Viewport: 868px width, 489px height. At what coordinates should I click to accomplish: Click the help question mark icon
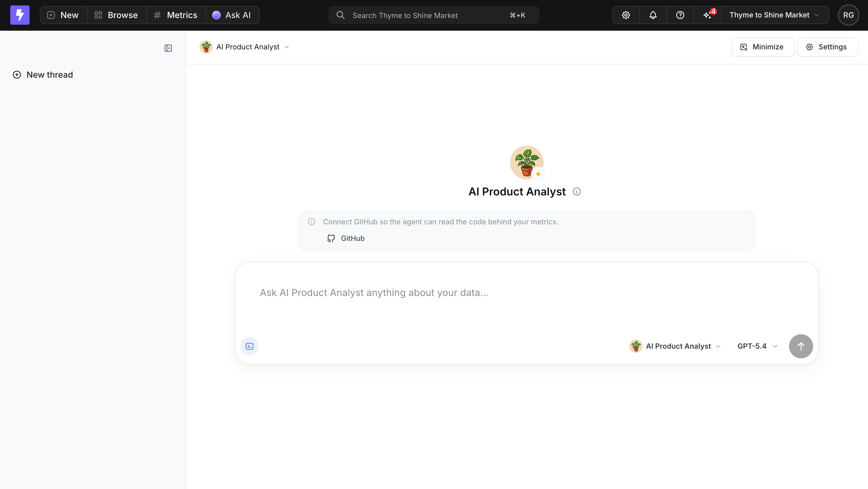pos(680,15)
